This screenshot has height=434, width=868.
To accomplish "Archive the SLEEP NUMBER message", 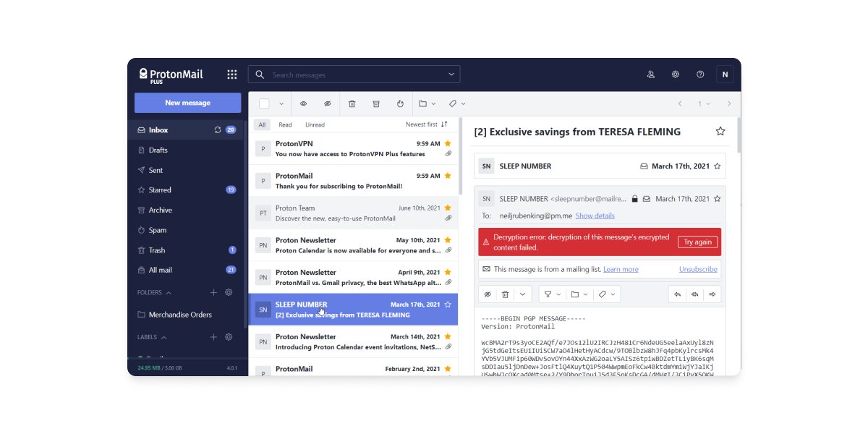I will [x=375, y=103].
